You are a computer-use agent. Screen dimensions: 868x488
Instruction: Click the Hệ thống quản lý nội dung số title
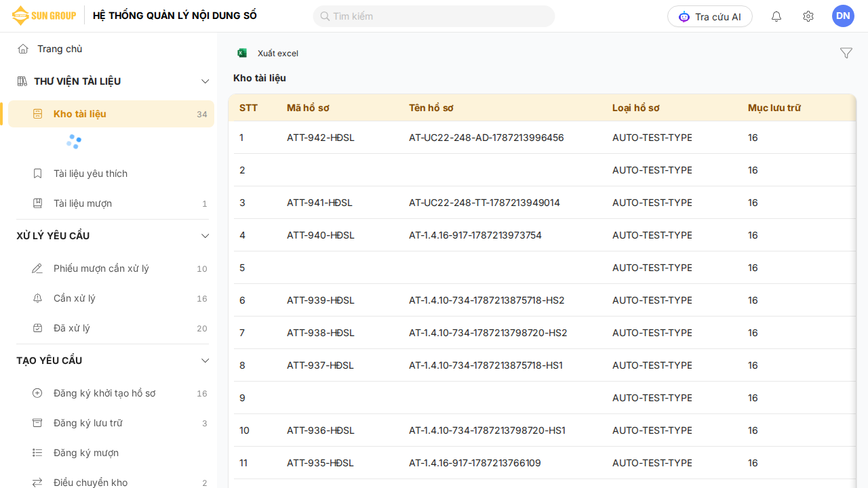pyautogui.click(x=175, y=16)
